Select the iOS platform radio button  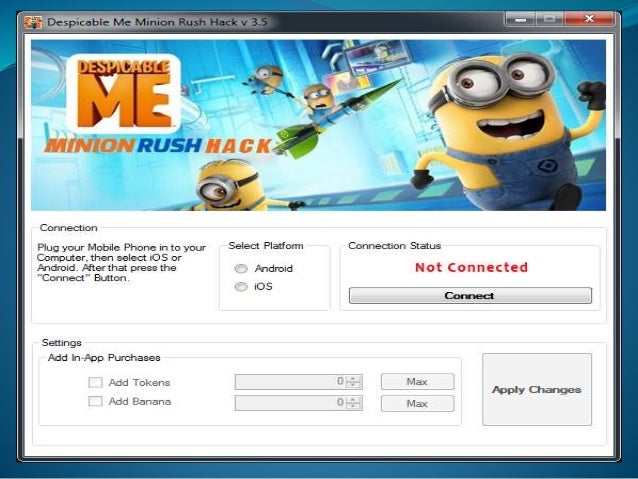(241, 287)
